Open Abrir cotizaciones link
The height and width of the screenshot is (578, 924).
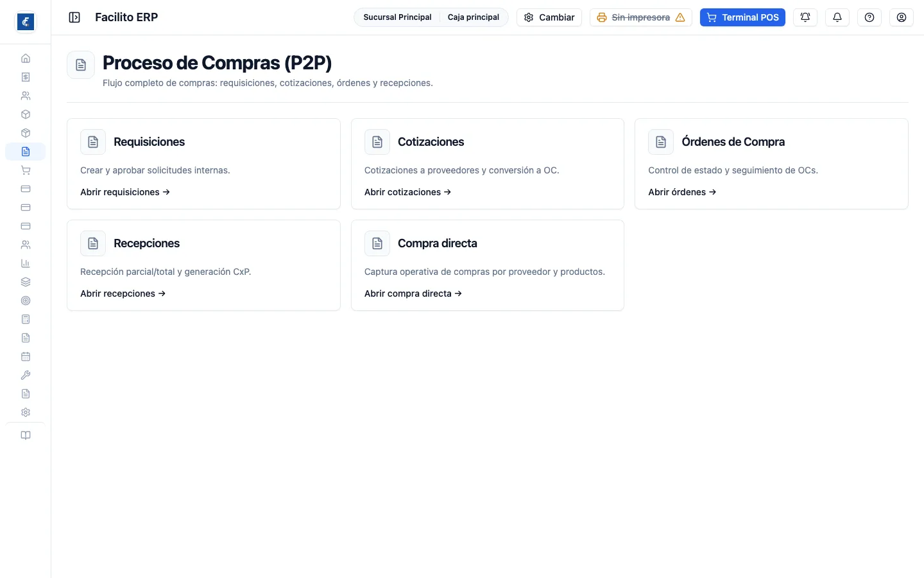(x=408, y=192)
